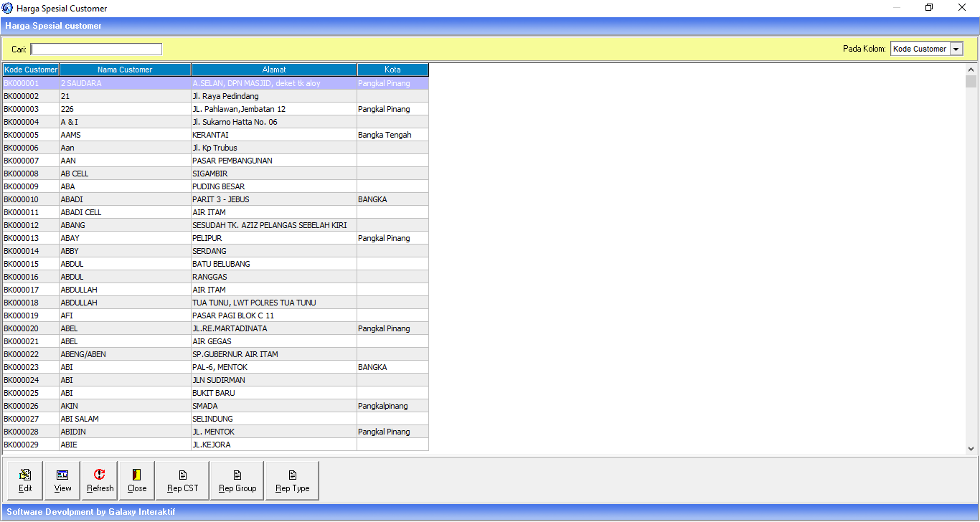Click the scrollbar down arrow

point(971,448)
